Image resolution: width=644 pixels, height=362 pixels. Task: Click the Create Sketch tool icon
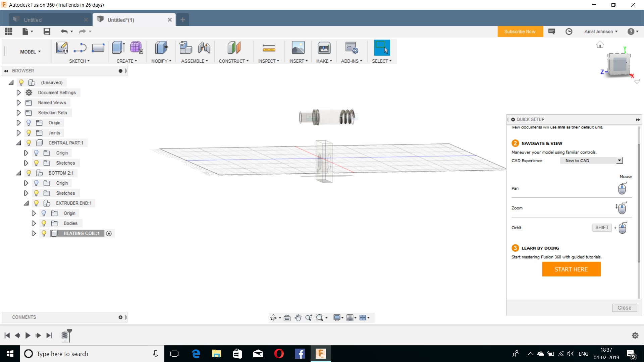62,48
